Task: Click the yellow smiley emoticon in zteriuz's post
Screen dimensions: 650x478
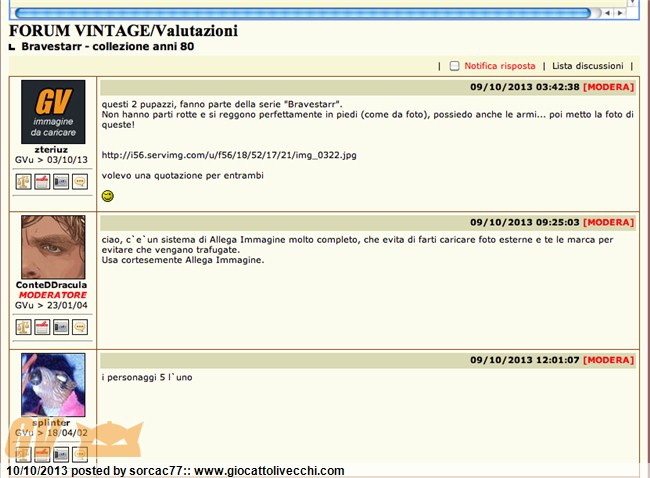Action: click(108, 196)
